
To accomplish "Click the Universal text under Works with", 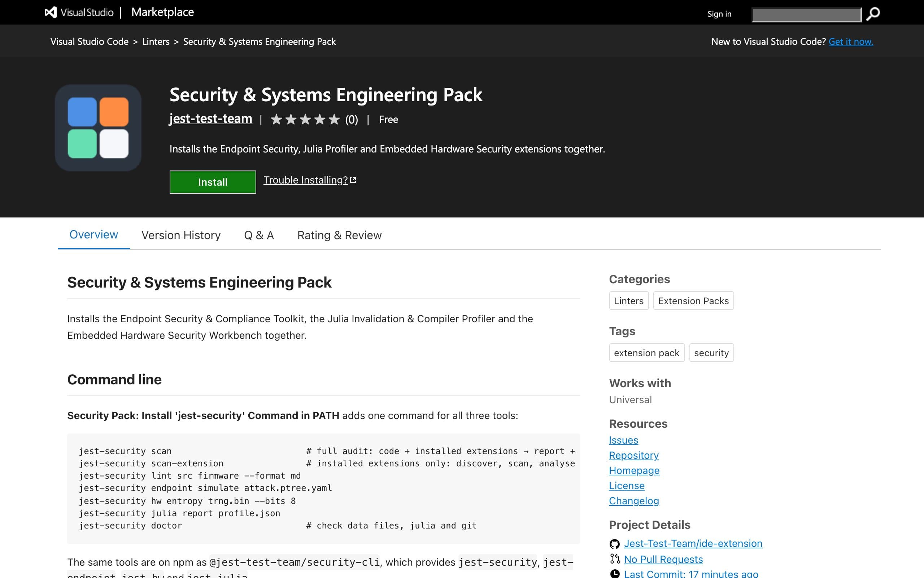I will coord(631,400).
